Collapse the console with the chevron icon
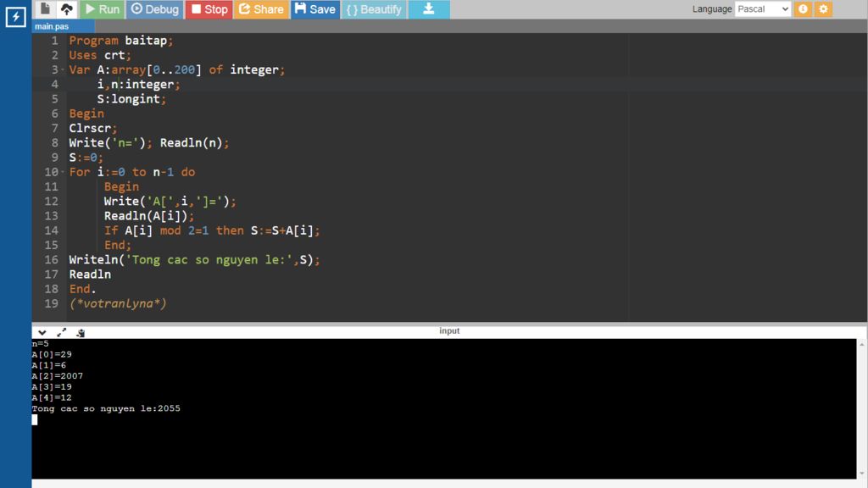Viewport: 868px width, 488px height. click(42, 332)
